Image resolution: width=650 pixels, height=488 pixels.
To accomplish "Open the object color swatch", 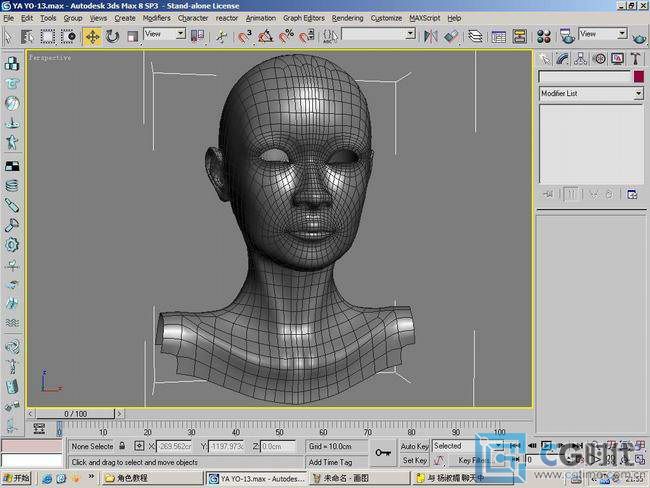I will (639, 77).
